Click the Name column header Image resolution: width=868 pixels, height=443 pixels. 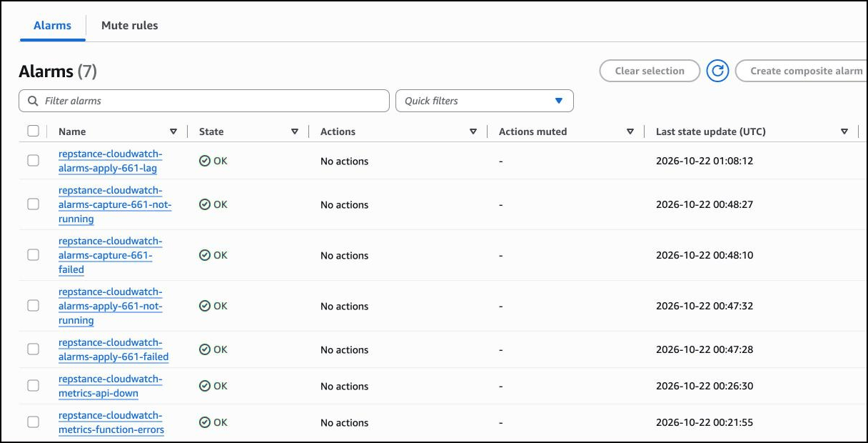(x=72, y=131)
